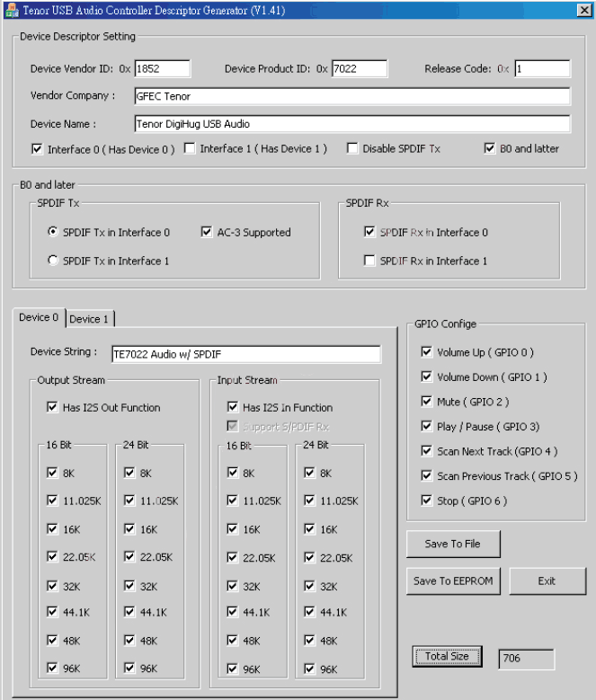Uncheck Input Stream 24 Bit 44.1K
The image size is (596, 700).
[309, 612]
